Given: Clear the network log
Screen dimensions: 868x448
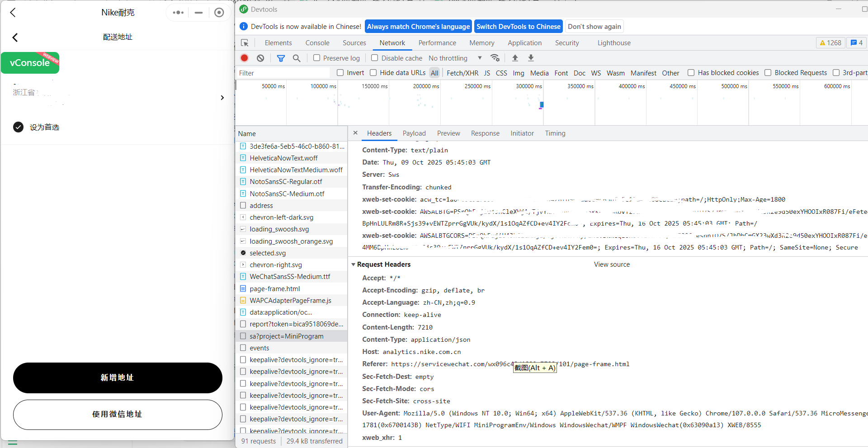Looking at the screenshot, I should [260, 58].
